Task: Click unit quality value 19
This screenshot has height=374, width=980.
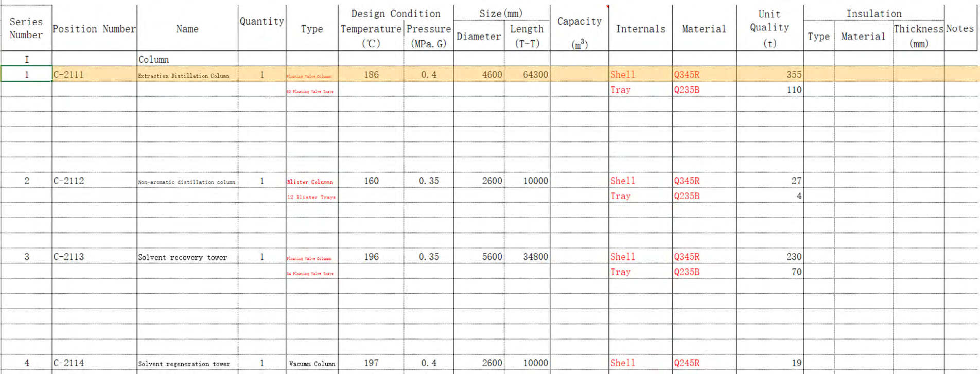Action: [x=769, y=363]
